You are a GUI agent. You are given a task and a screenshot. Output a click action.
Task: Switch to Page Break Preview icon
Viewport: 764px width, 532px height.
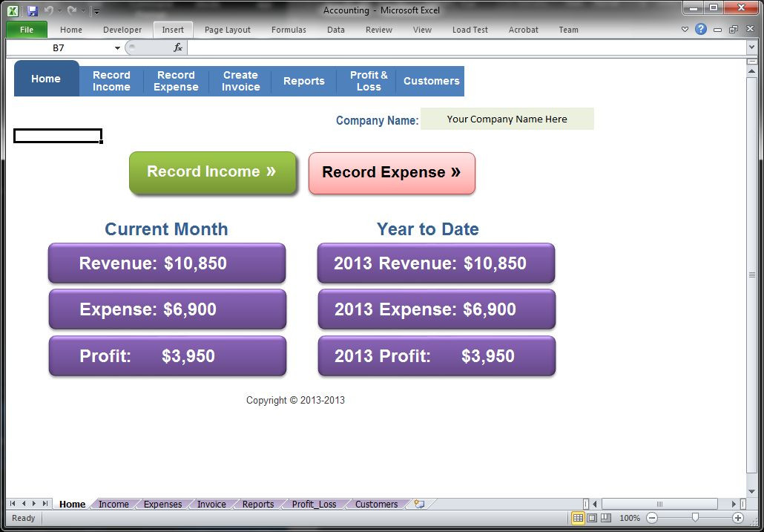(x=606, y=518)
